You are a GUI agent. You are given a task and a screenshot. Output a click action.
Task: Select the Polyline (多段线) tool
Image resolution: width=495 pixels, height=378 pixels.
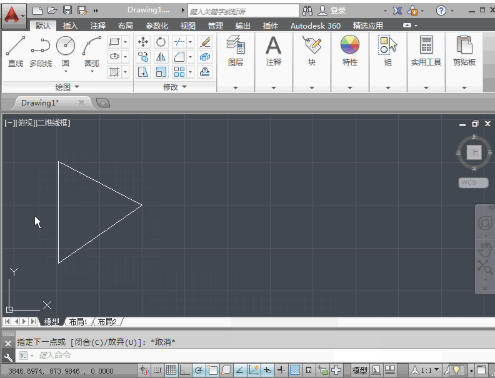tap(41, 51)
